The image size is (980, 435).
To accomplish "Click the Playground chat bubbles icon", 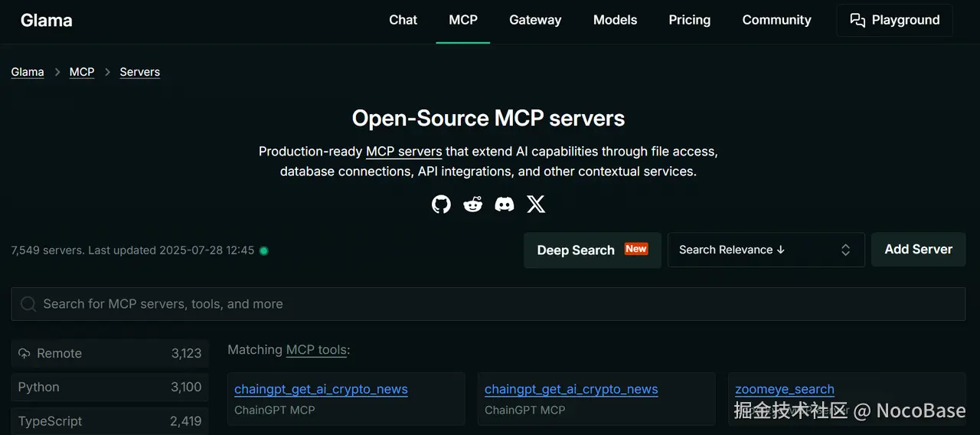I will (857, 20).
